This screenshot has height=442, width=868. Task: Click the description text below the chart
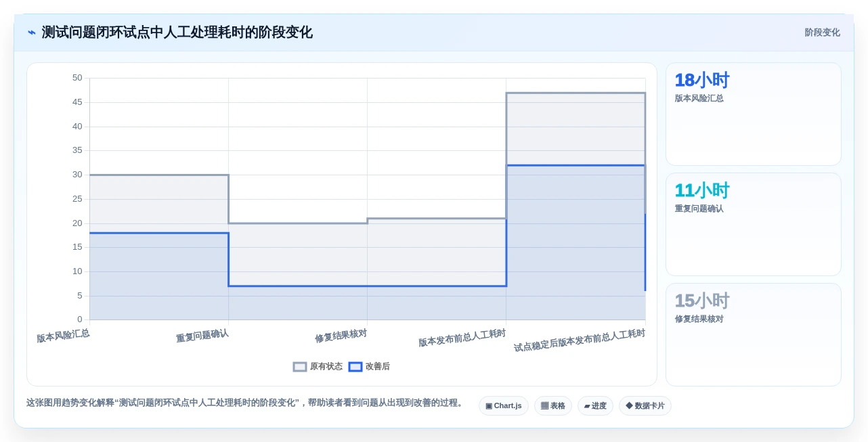246,403
